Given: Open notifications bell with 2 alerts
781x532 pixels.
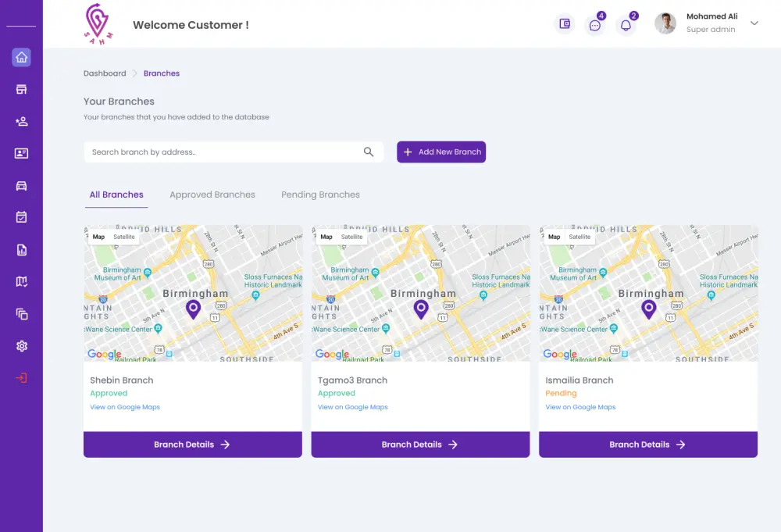Looking at the screenshot, I should point(626,24).
